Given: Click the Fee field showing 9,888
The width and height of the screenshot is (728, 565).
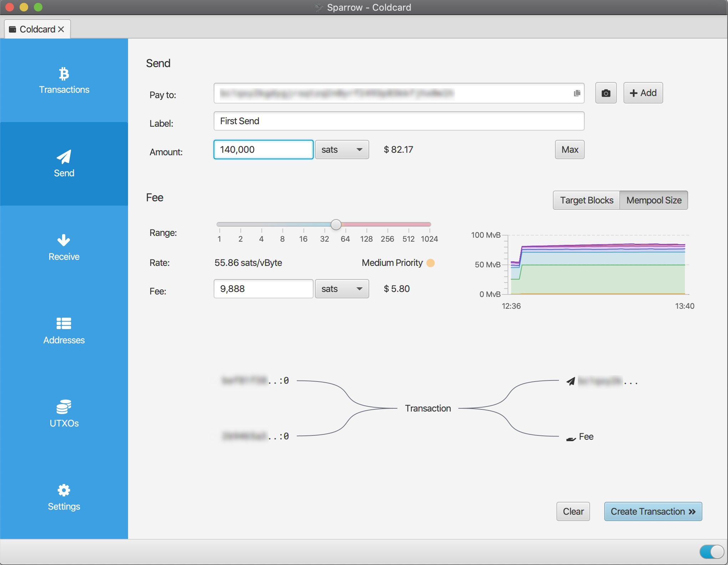Looking at the screenshot, I should pos(264,289).
